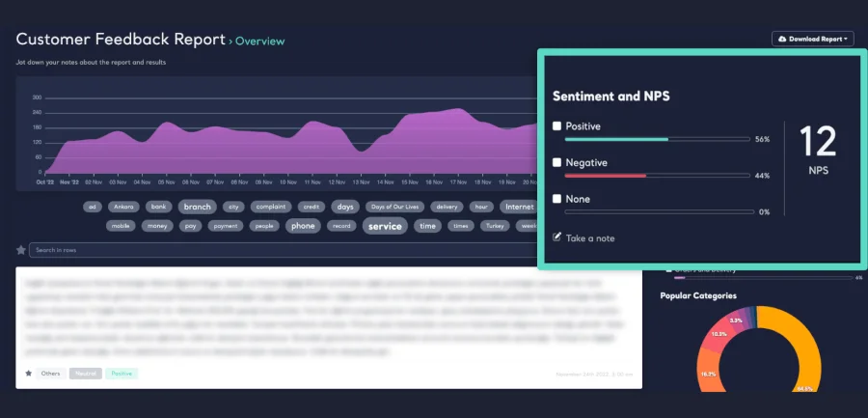This screenshot has width=868, height=418.
Task: Click the Neutral tag on feedback row
Action: (86, 374)
